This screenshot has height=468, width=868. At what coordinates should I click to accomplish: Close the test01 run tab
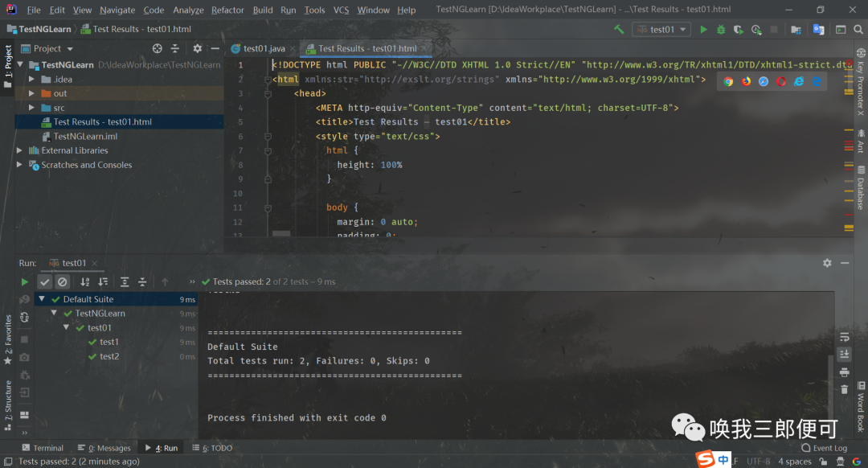tap(95, 264)
